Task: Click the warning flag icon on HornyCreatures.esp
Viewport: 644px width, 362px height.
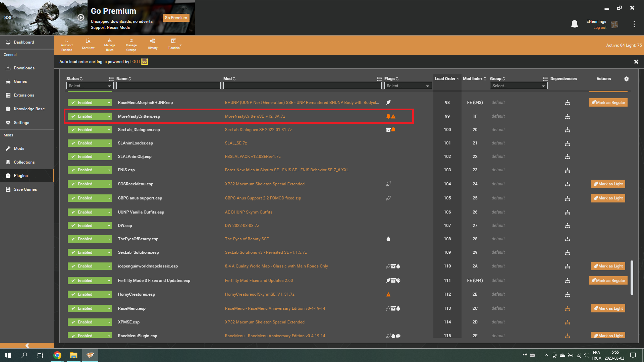Action: click(x=388, y=294)
